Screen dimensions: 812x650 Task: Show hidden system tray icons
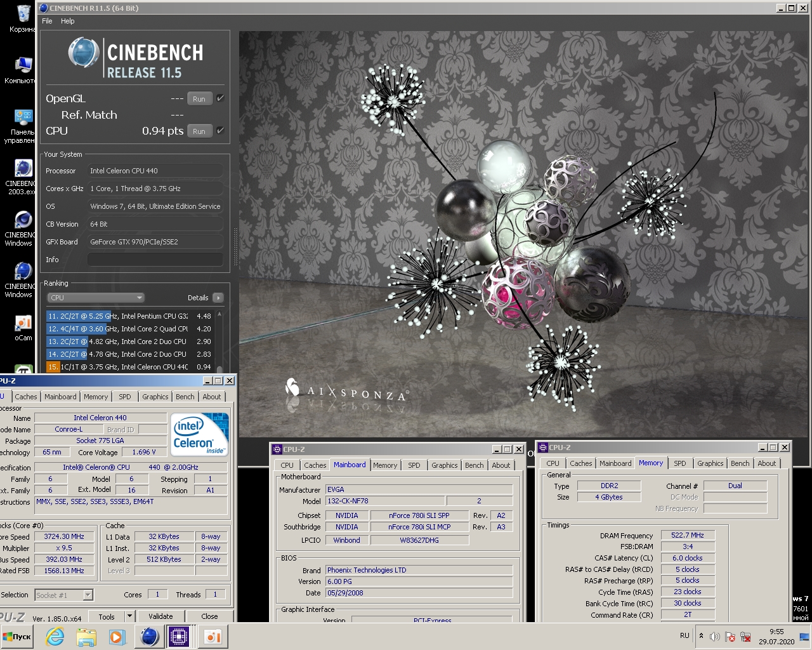point(701,635)
